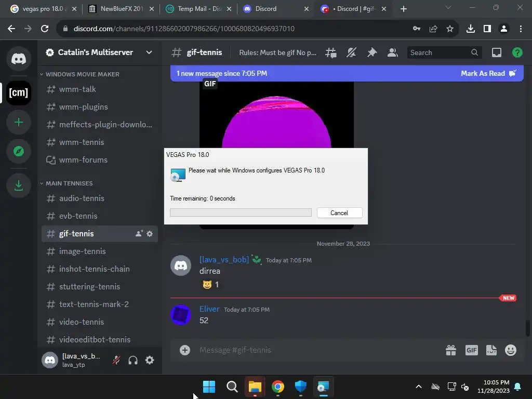532x399 pixels.
Task: Open Chrome three-dot menu
Action: 521,29
